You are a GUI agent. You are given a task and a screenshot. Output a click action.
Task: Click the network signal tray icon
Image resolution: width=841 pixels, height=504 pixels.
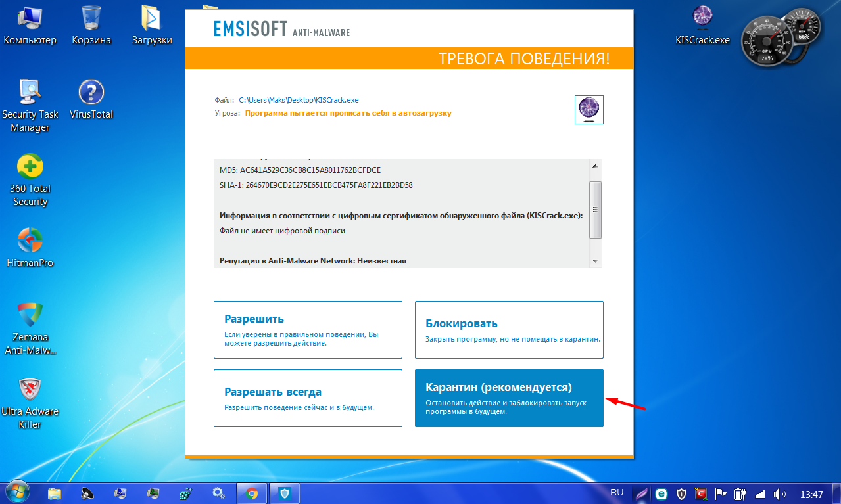point(760,493)
